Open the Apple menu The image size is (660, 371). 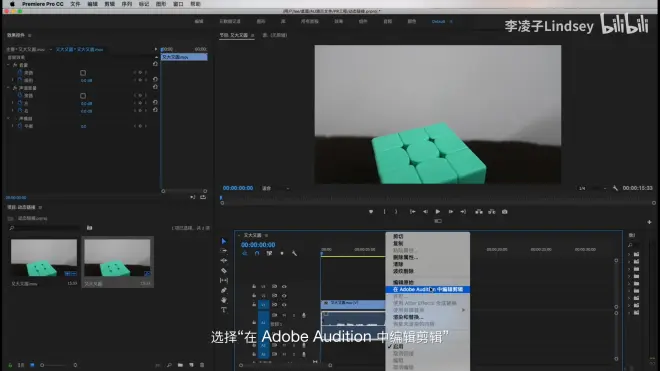click(x=12, y=4)
